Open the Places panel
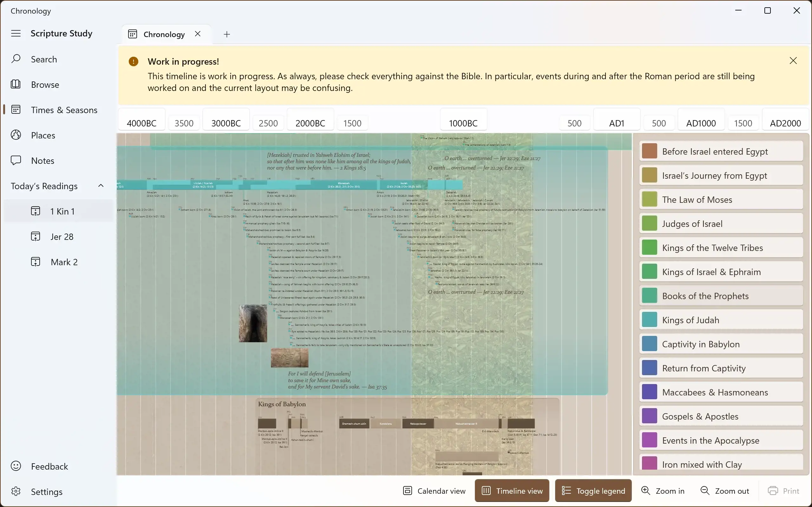 click(43, 135)
